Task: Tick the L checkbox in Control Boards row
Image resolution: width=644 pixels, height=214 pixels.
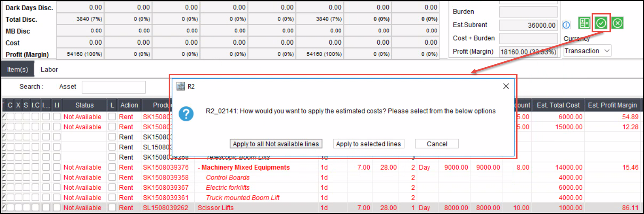Action: point(112,177)
